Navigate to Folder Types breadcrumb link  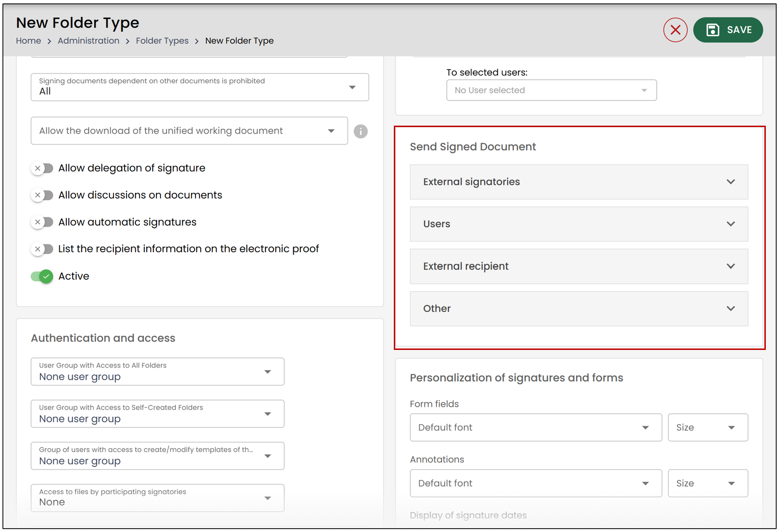pos(162,41)
